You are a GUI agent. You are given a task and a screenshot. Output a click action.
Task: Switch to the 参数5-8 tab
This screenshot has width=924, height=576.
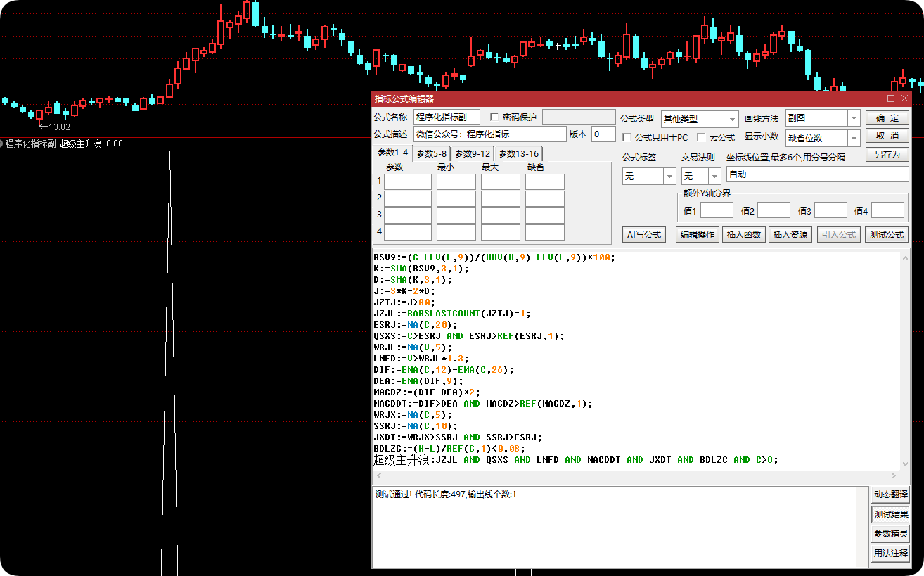pos(431,153)
